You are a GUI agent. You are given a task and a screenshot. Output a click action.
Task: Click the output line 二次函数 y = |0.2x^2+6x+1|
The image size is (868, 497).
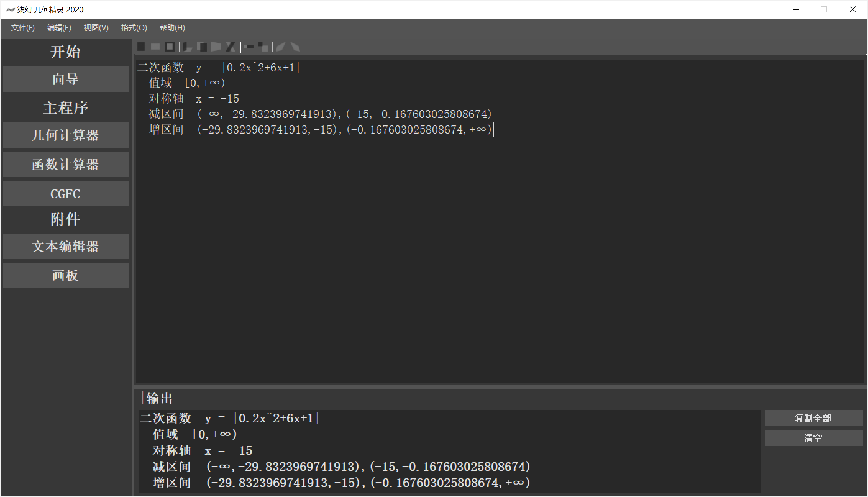pyautogui.click(x=230, y=418)
